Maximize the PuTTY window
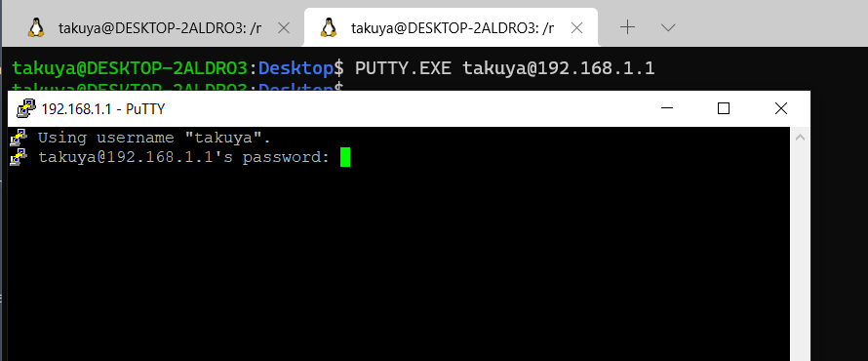868x361 pixels. [723, 108]
